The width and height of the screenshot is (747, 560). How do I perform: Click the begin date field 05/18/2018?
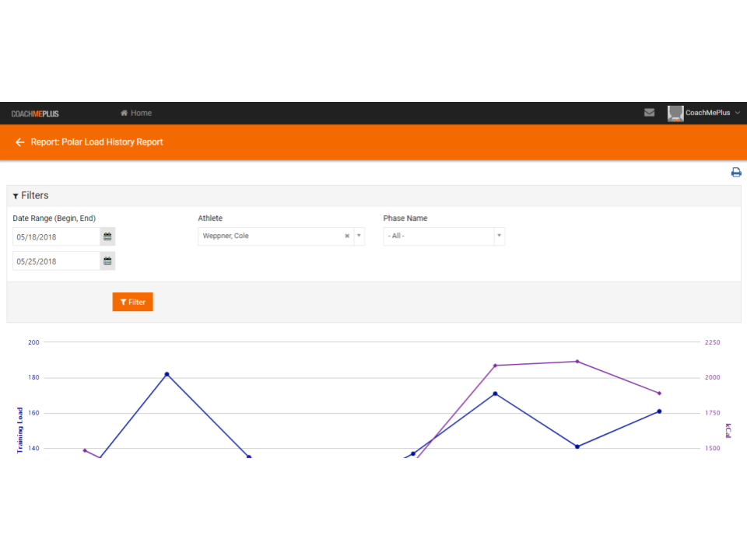56,236
